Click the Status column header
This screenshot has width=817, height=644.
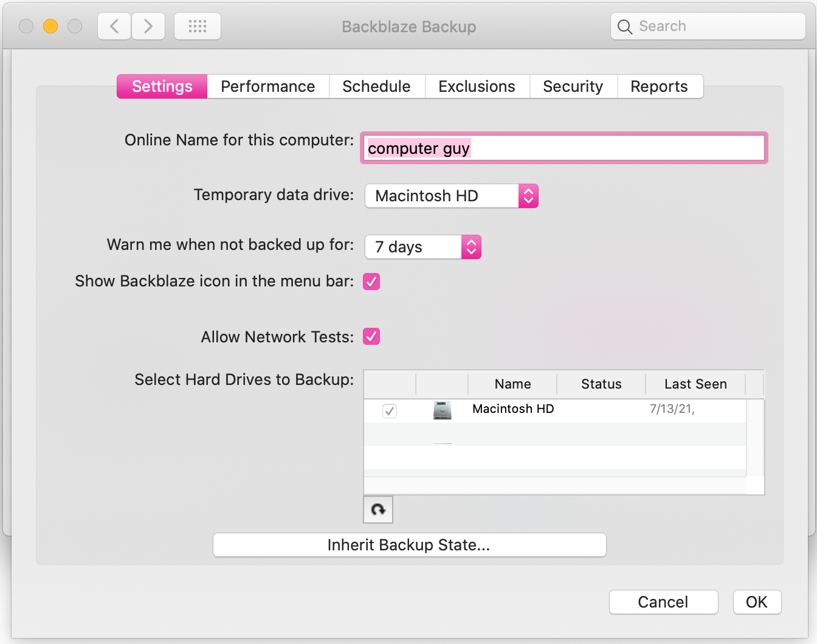(x=601, y=384)
